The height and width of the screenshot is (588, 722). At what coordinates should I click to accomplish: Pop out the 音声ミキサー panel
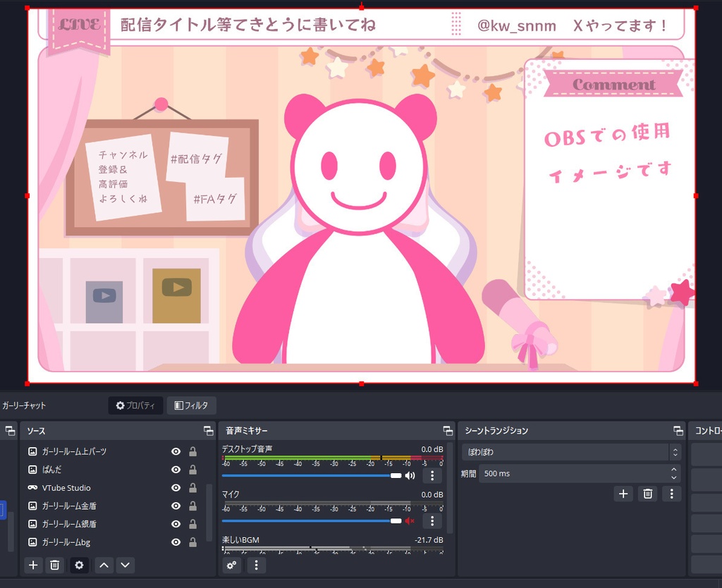click(447, 430)
